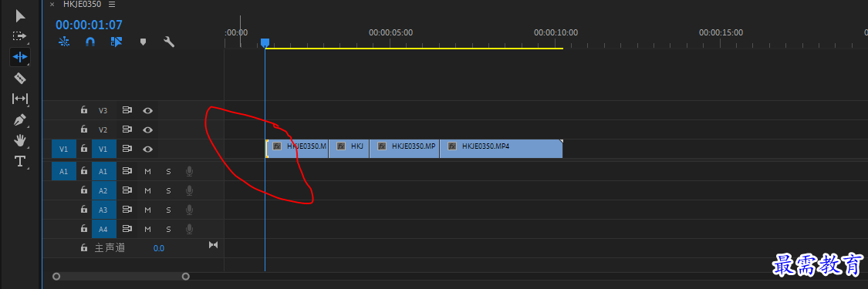The image size is (868, 289).
Task: Toggle sync lock on track V3
Action: pyautogui.click(x=127, y=110)
